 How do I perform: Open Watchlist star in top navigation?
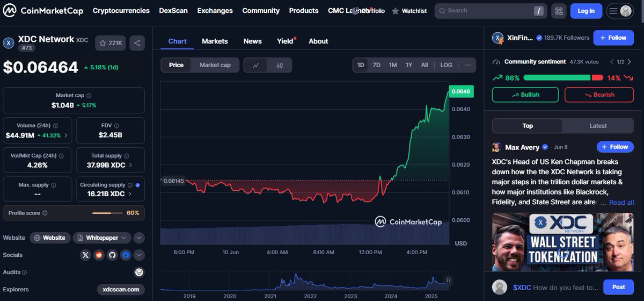tap(409, 11)
